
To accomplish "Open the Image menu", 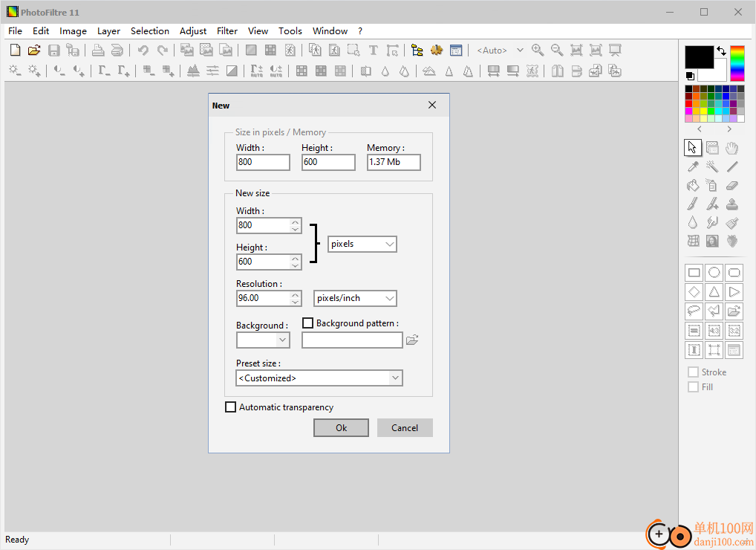I will [x=74, y=31].
